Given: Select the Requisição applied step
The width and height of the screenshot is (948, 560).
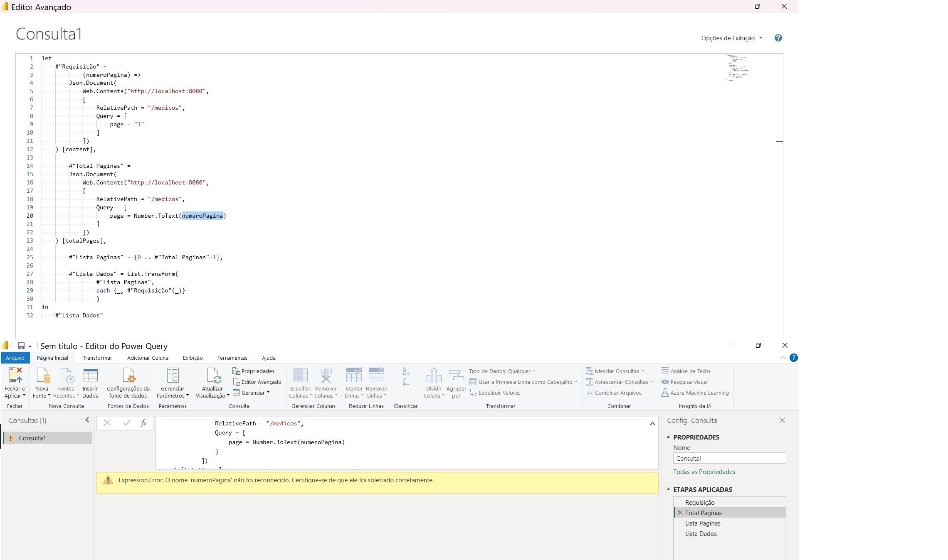Looking at the screenshot, I should pos(730,502).
